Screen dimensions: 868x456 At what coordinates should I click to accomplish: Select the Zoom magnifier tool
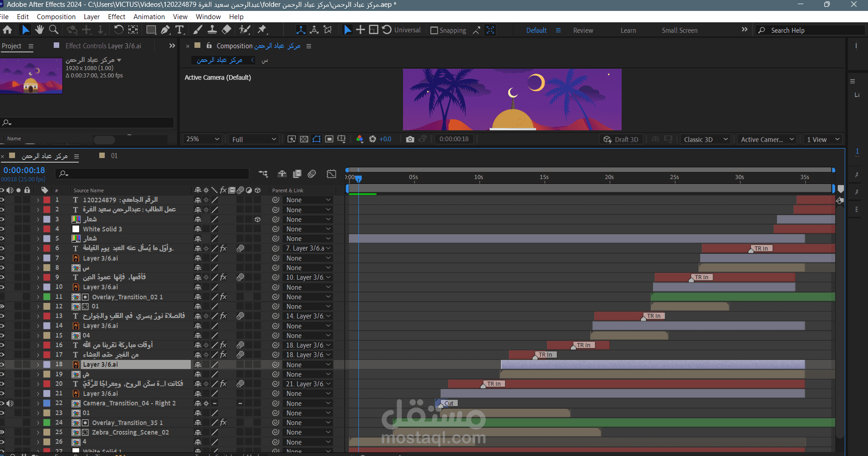click(54, 30)
